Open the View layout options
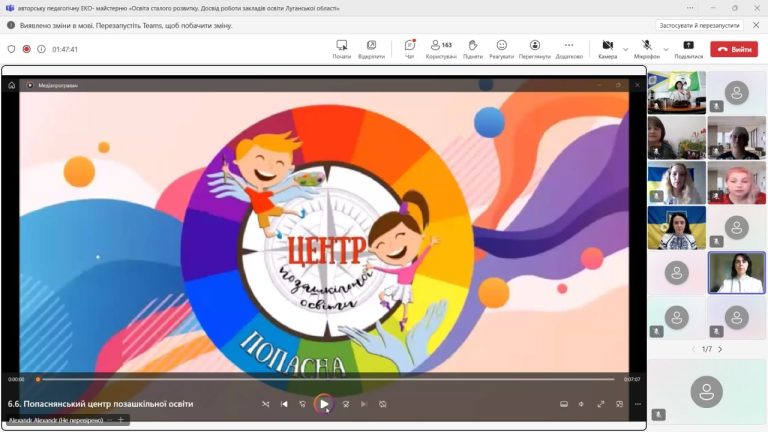The image size is (768, 432). tap(535, 48)
